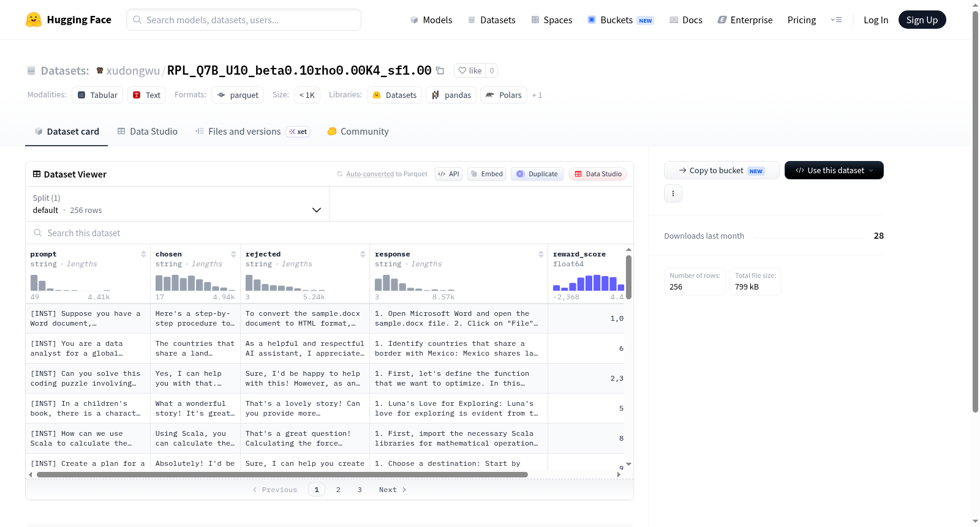The image size is (980, 527).
Task: Click the like count 0
Action: click(491, 70)
